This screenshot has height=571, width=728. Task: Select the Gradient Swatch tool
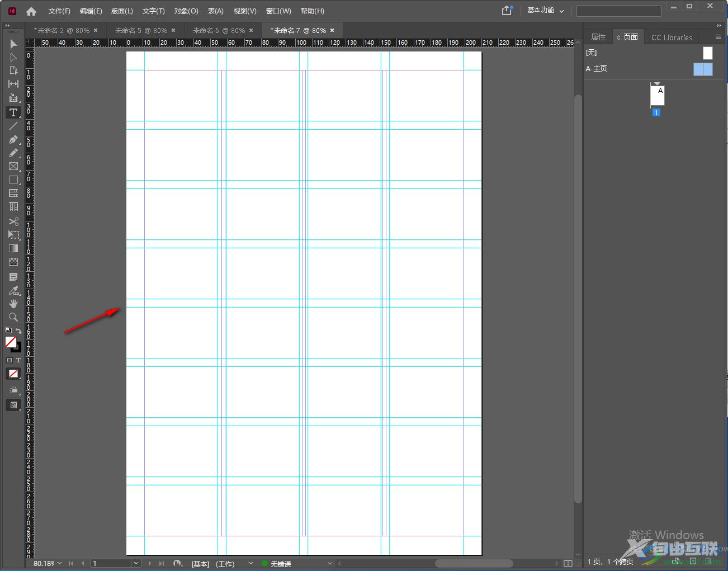tap(13, 248)
